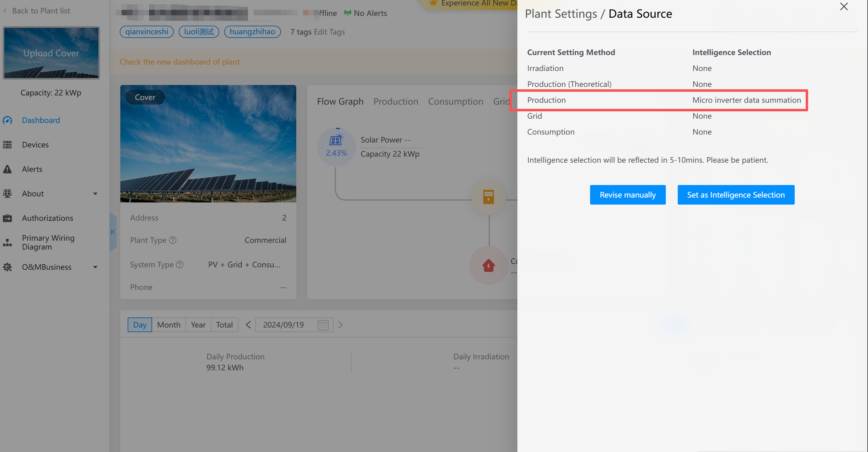
Task: Click the Authorizations briefcase icon
Action: point(7,218)
